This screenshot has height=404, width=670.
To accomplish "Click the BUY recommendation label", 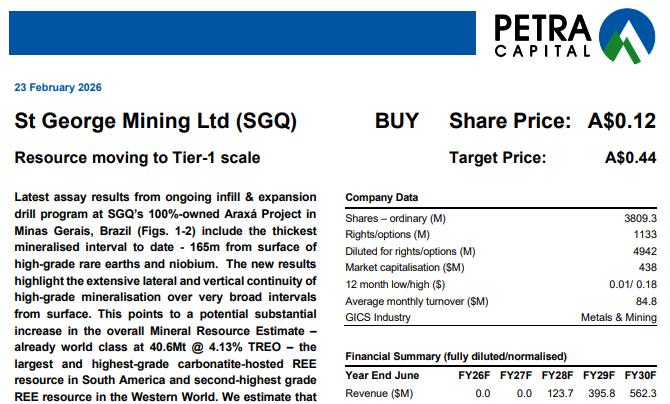I will 397,122.
